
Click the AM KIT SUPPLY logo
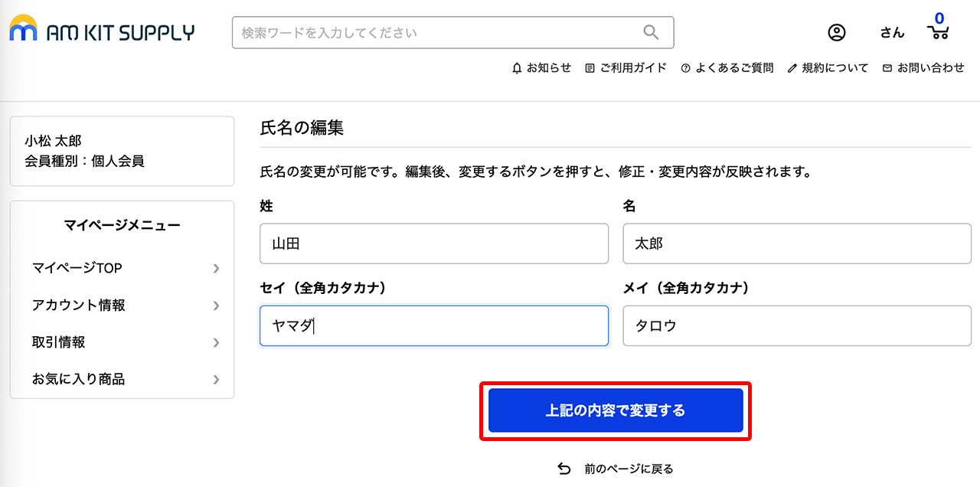click(101, 31)
